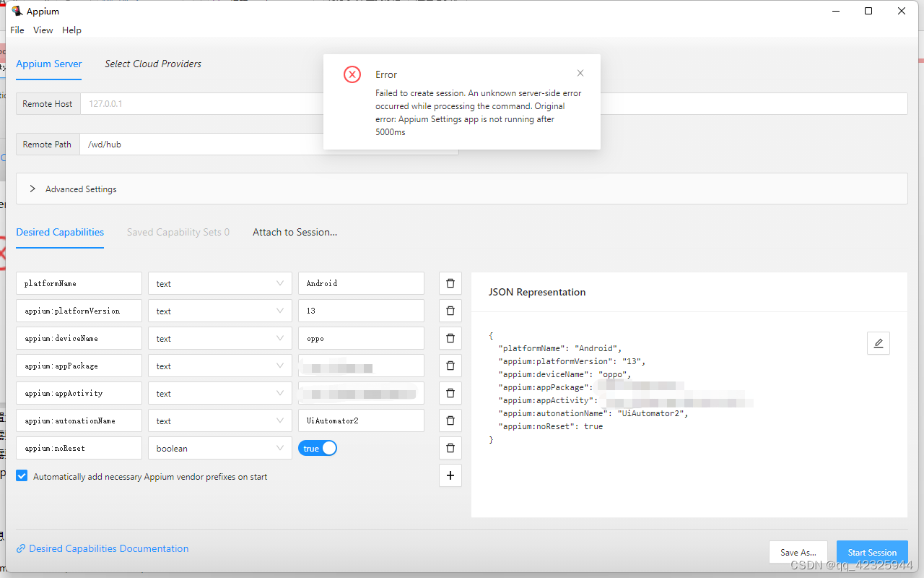Click the appium:deviceName name field
Screen dimensions: 924x578
point(79,338)
